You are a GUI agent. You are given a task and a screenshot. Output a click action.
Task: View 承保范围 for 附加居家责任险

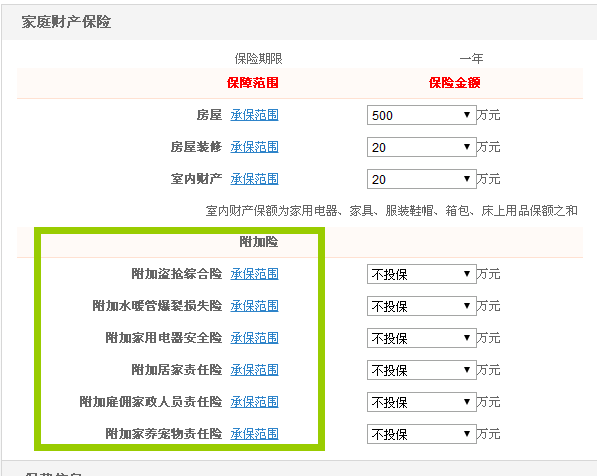tap(254, 370)
